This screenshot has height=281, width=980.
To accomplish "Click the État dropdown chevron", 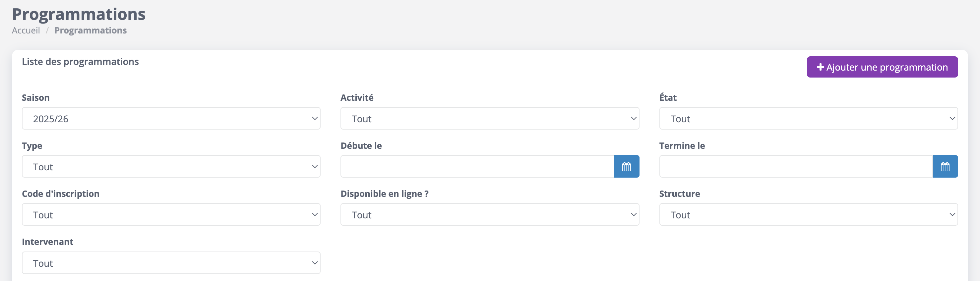I will tap(952, 119).
